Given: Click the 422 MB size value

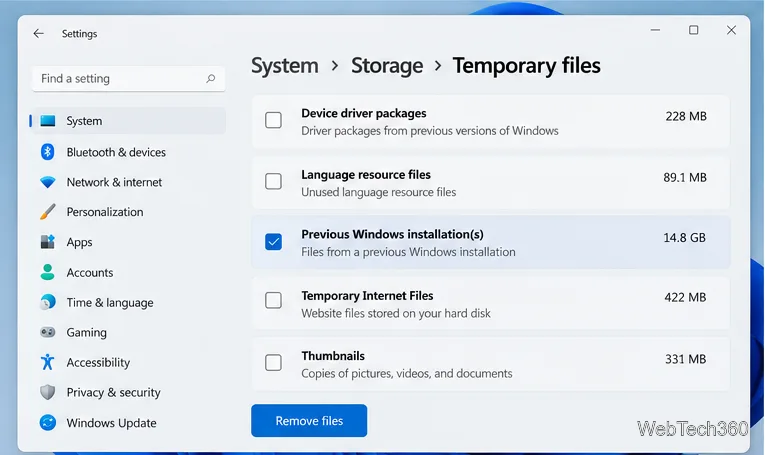Looking at the screenshot, I should [685, 297].
